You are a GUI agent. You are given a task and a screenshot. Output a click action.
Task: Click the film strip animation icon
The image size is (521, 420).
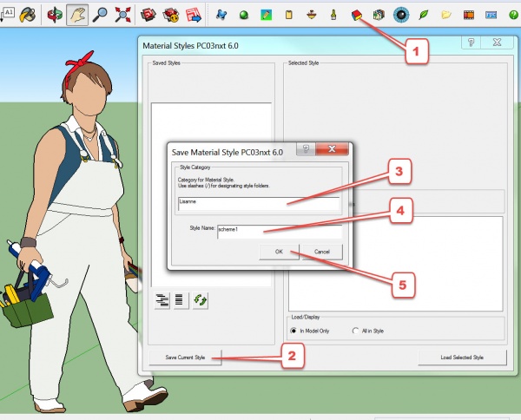(469, 15)
